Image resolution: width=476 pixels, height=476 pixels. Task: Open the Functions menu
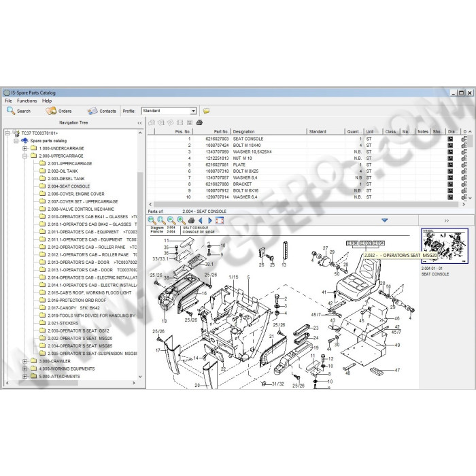(x=27, y=101)
